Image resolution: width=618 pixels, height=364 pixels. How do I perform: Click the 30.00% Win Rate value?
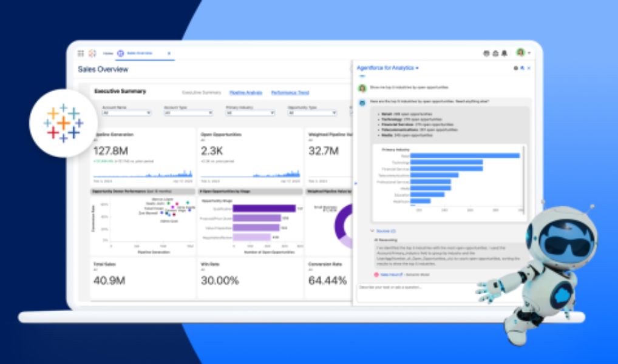click(220, 280)
